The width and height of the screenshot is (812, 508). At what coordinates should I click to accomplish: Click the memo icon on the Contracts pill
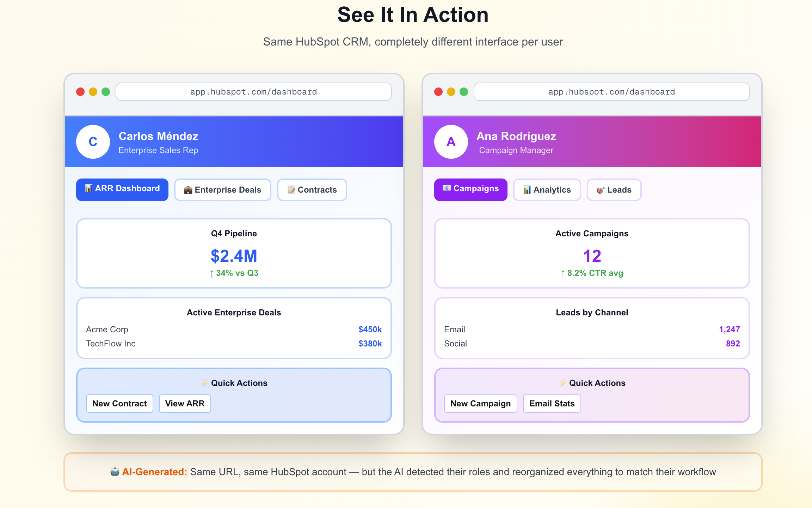(x=291, y=189)
